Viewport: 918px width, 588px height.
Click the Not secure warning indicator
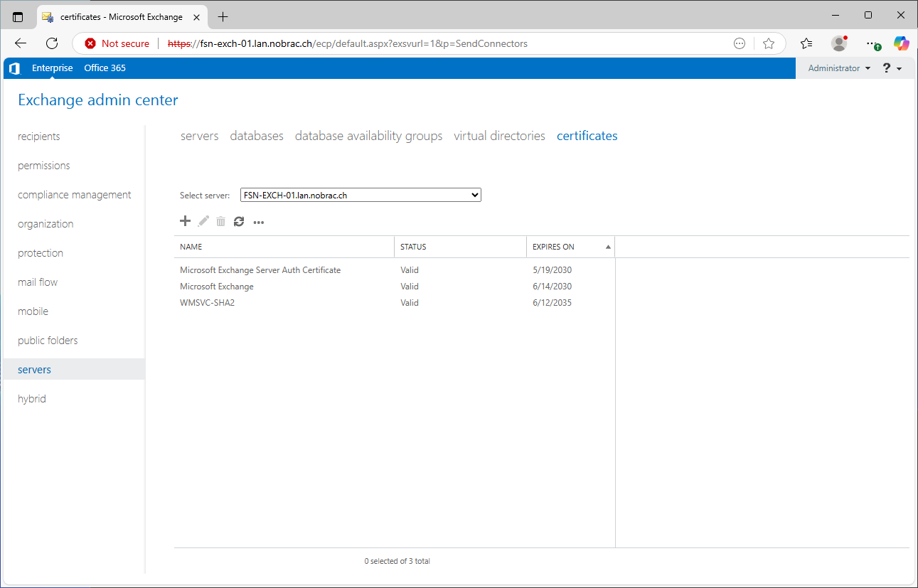pos(117,43)
